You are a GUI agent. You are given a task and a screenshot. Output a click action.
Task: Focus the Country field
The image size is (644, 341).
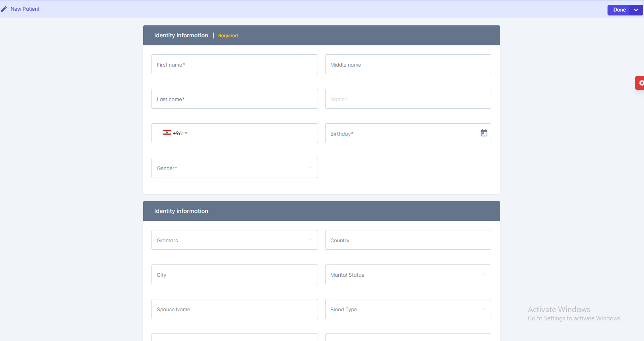(408, 240)
